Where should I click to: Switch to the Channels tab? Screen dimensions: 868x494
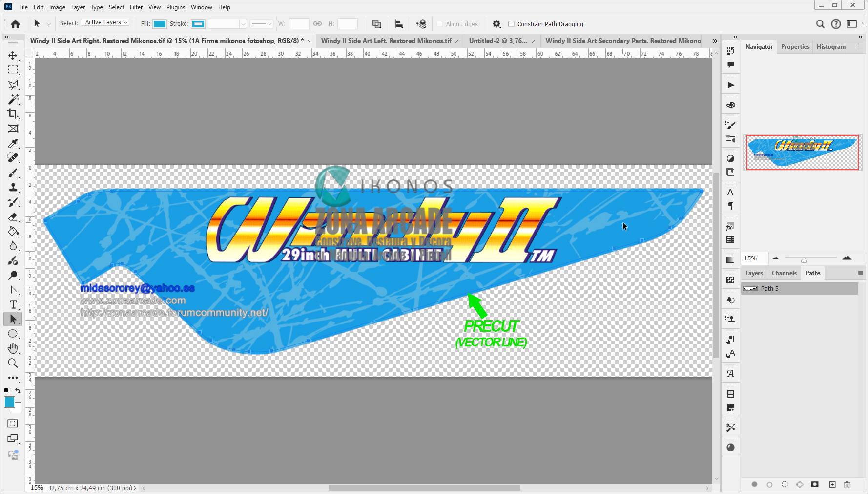[x=784, y=273]
